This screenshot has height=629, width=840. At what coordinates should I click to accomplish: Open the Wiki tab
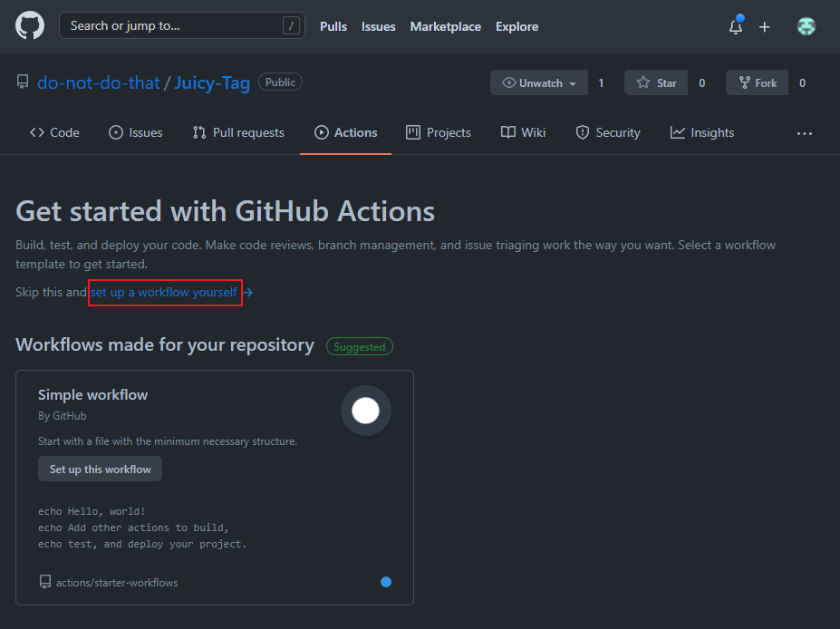[524, 132]
